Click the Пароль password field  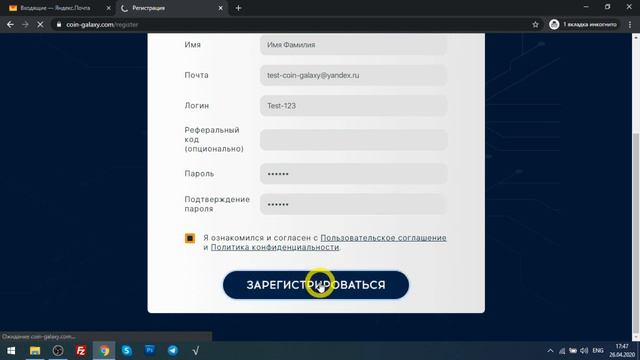[x=353, y=174]
